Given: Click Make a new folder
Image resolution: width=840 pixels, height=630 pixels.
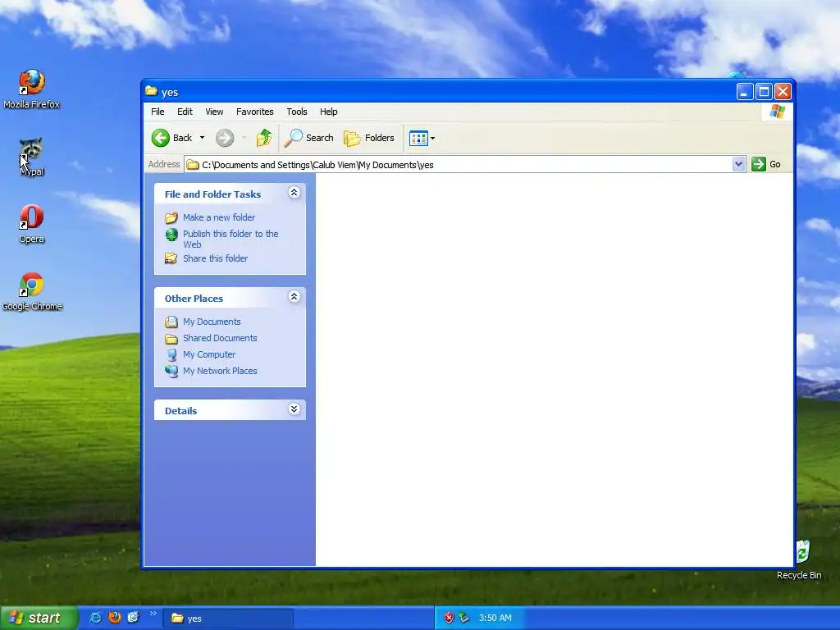Looking at the screenshot, I should coord(219,217).
